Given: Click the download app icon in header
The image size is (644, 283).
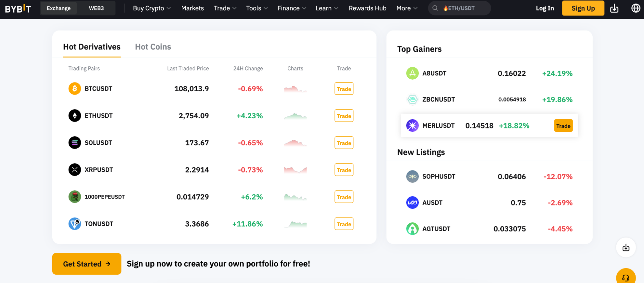Looking at the screenshot, I should 614,8.
